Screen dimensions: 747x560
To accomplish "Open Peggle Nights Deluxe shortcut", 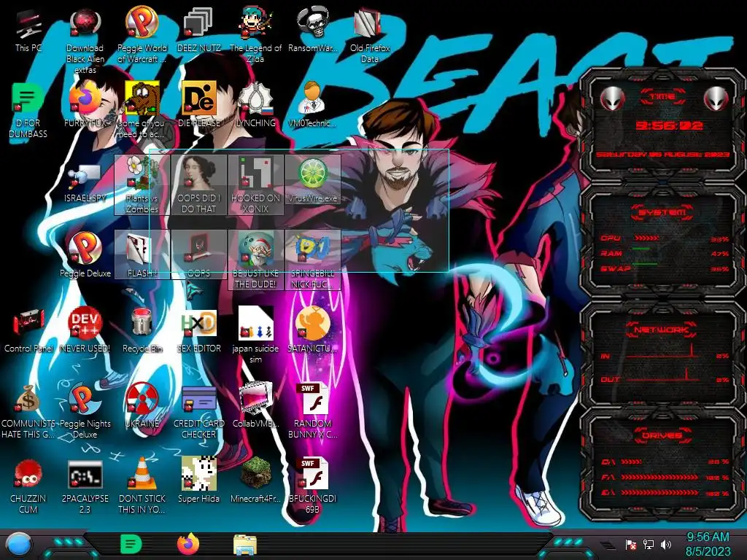I will [85, 411].
